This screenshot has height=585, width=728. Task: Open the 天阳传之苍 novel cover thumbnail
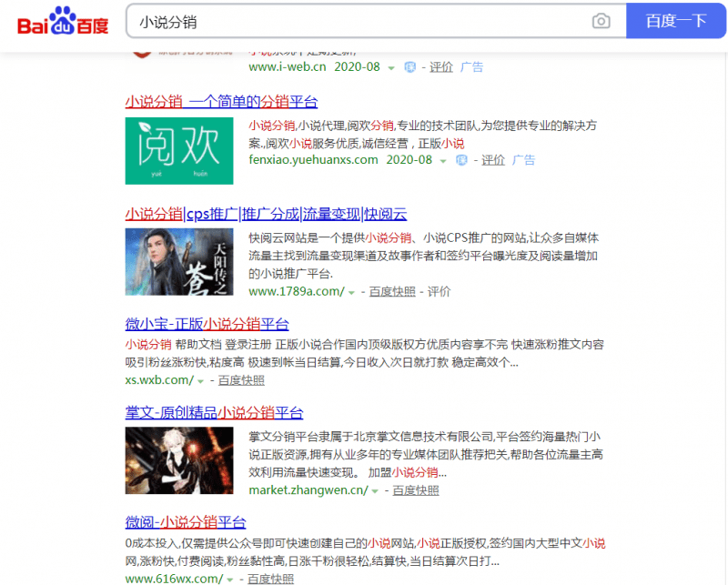coord(179,262)
